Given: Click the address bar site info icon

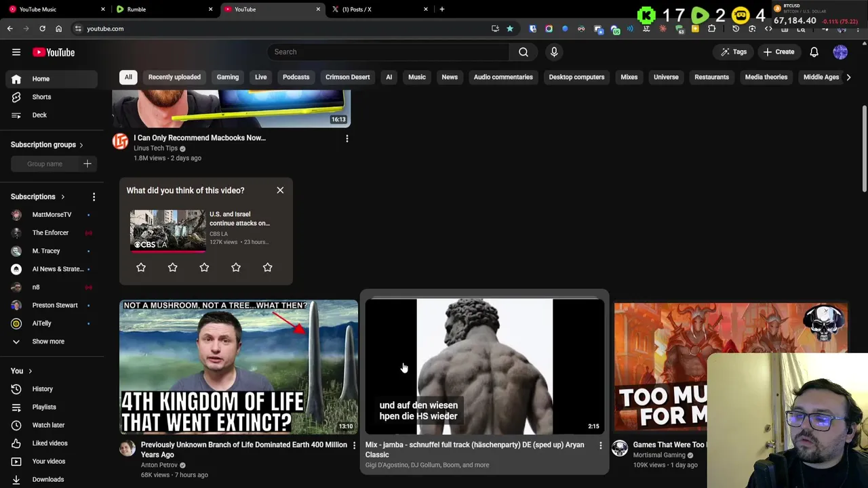Looking at the screenshot, I should click(x=78, y=28).
